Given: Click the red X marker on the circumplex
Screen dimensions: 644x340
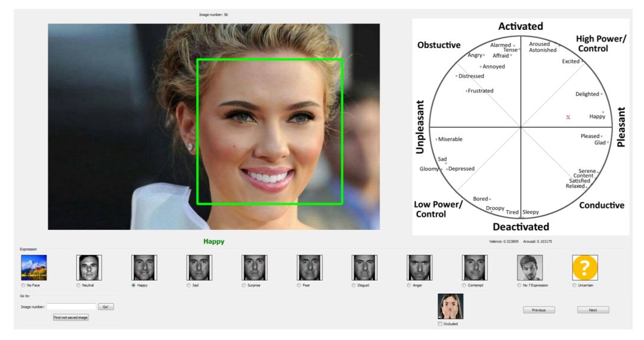Looking at the screenshot, I should click(568, 117).
